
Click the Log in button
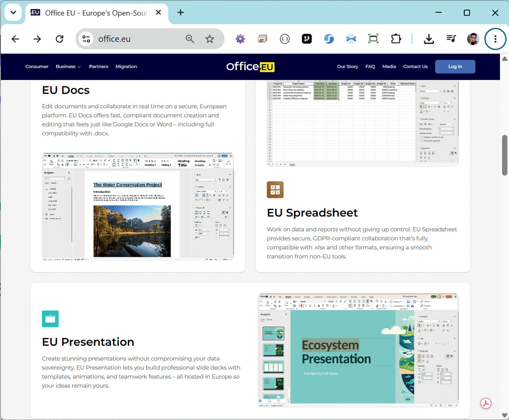(455, 66)
